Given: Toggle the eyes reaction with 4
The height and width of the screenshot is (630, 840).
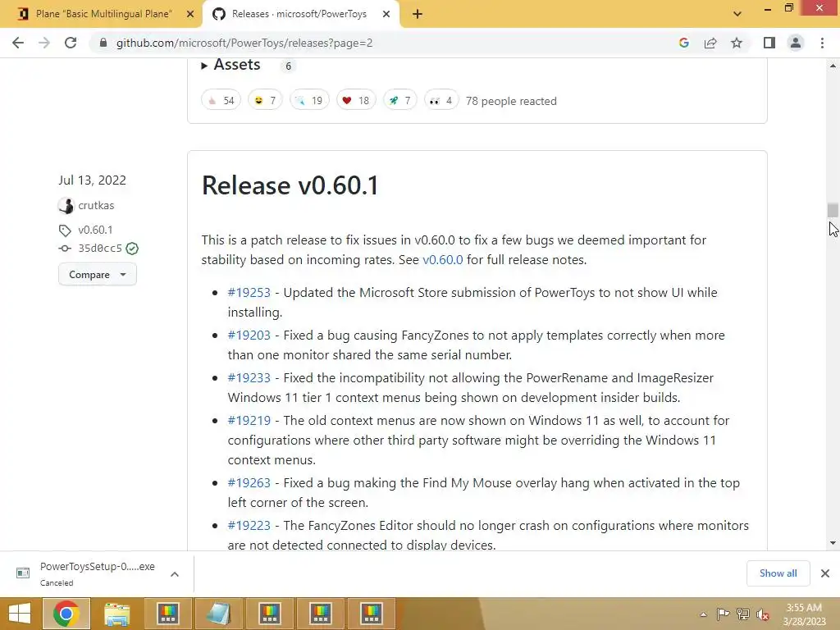Looking at the screenshot, I should (x=441, y=100).
